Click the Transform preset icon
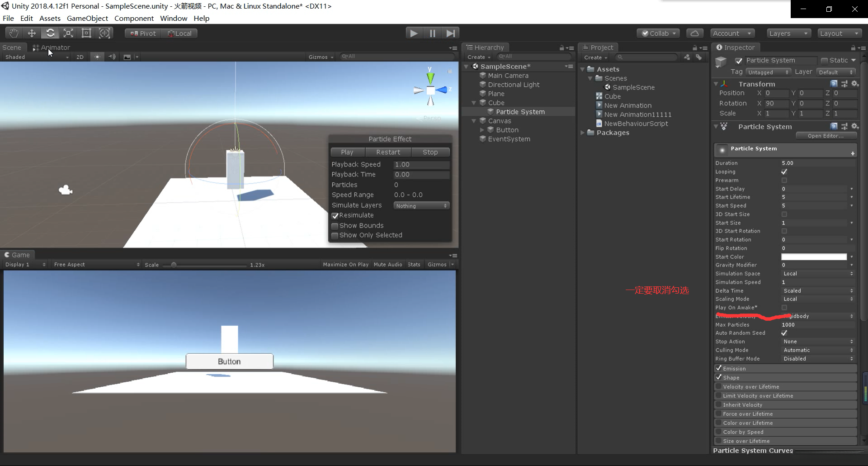 [x=844, y=84]
